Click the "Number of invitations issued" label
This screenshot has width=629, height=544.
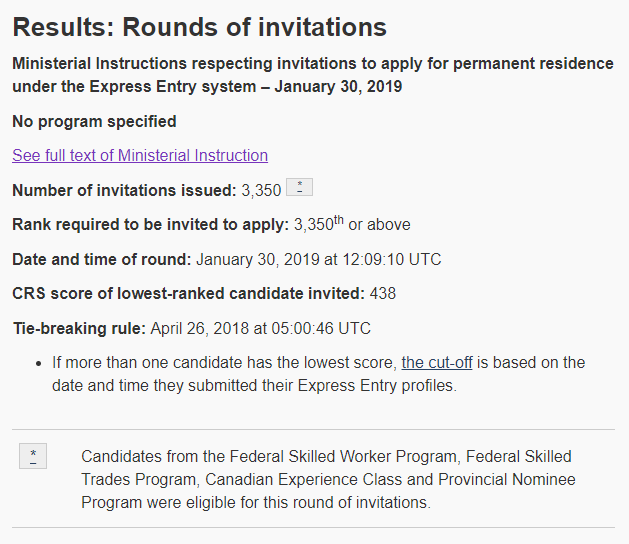[x=124, y=190]
